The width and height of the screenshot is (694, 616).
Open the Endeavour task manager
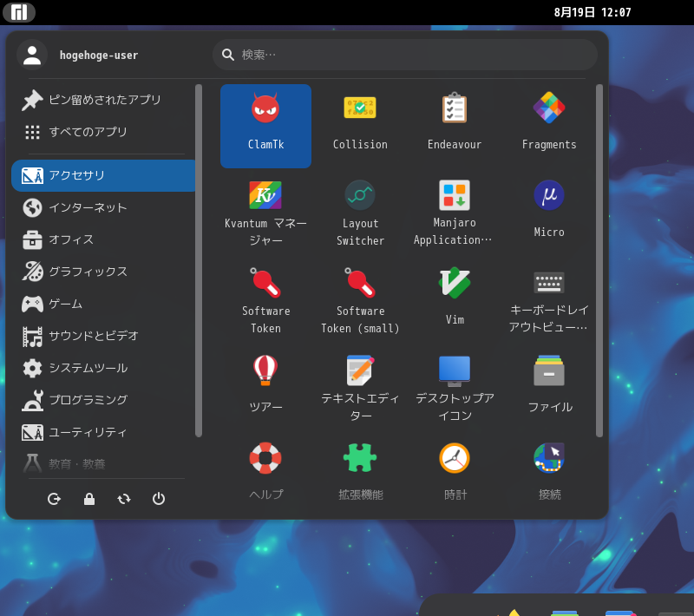coord(455,126)
